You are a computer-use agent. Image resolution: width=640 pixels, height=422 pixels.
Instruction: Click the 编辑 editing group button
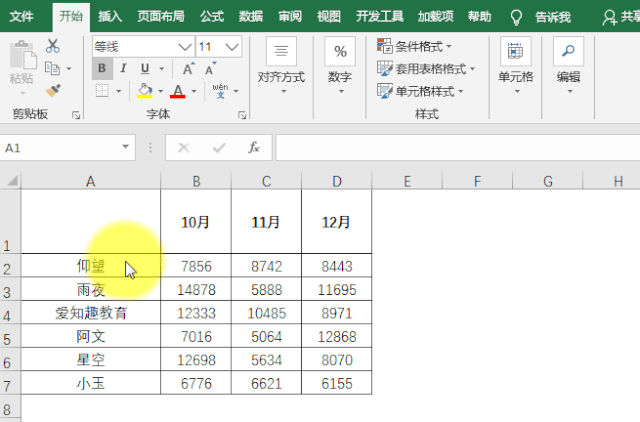click(568, 62)
